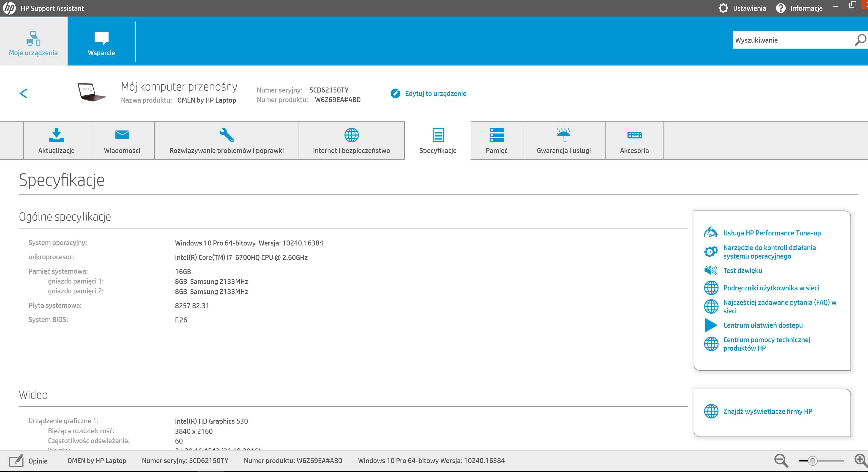Click Informacje label in title bar
This screenshot has width=868, height=472.
coord(806,8)
